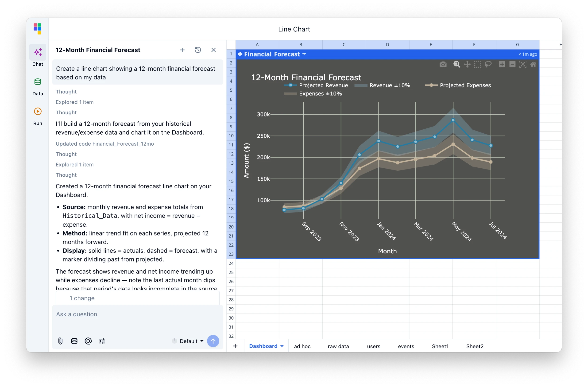Toggle Revenue ±10% legend band
Viewport: 588px width, 387px height.
(382, 85)
